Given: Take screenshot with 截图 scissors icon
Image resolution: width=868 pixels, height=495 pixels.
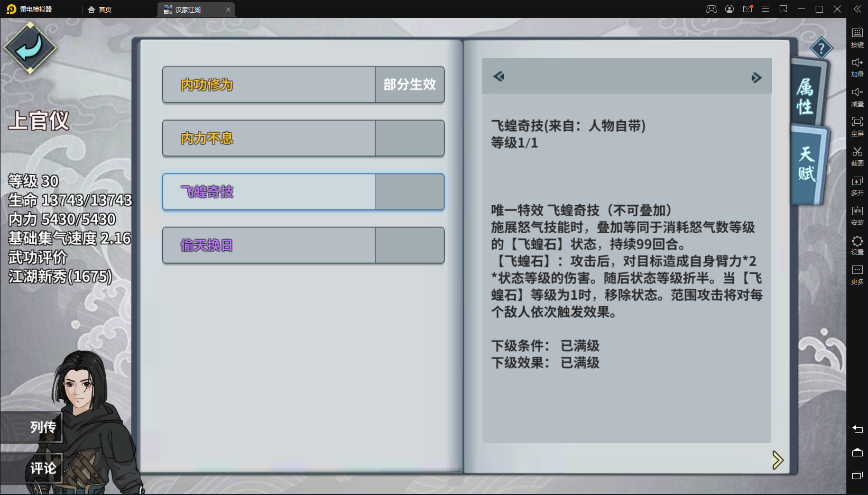Looking at the screenshot, I should (857, 156).
